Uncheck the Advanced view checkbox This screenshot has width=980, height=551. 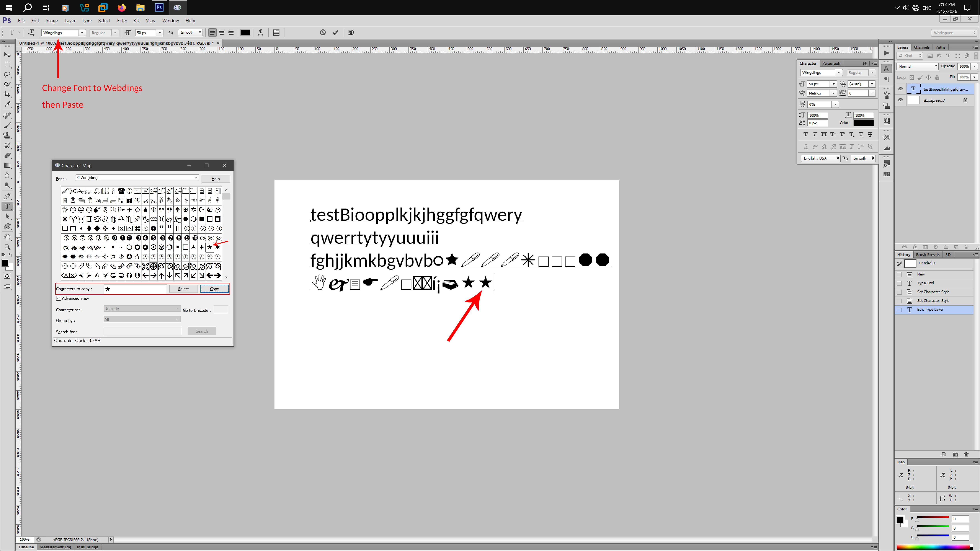pos(59,298)
